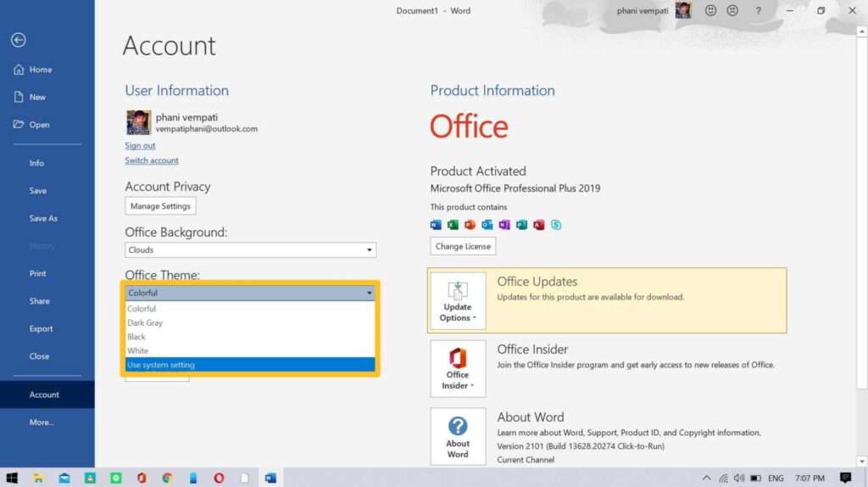Open the Update Options menu button
868x487 pixels.
458,301
